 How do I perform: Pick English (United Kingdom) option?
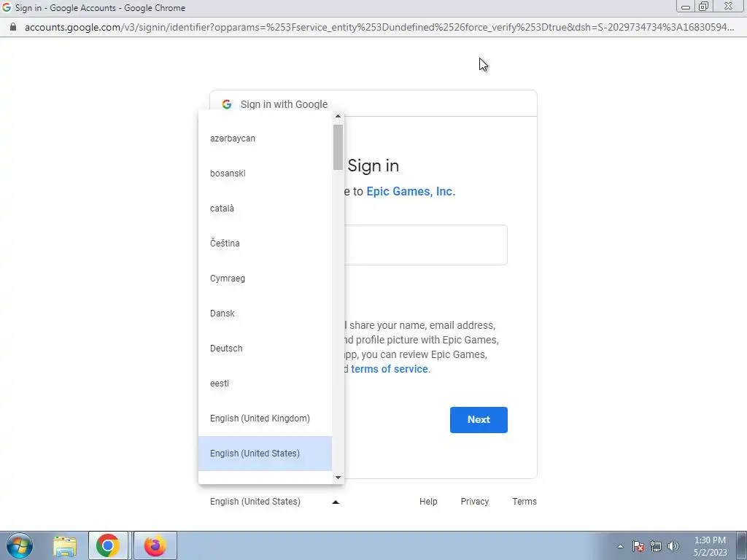[265, 419]
